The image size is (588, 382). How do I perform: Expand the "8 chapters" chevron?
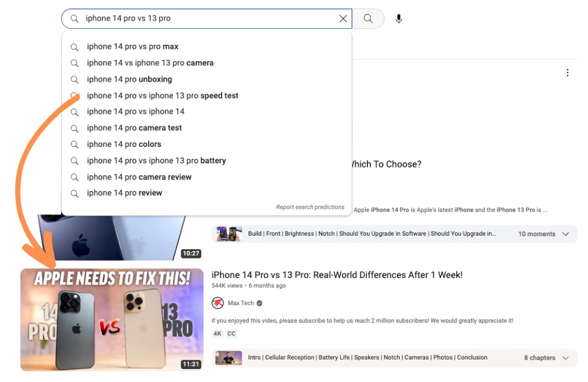pyautogui.click(x=566, y=358)
